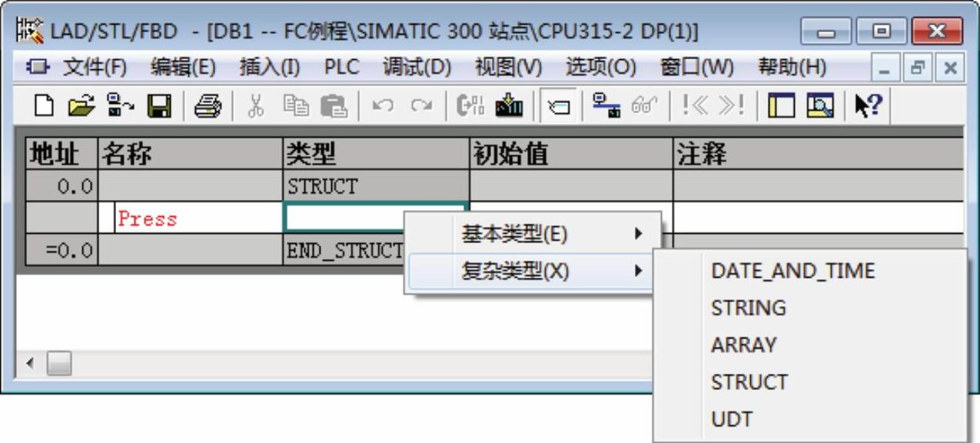Image resolution: width=980 pixels, height=443 pixels.
Task: Choose STRUCT from the complex type submenu
Action: (x=749, y=382)
